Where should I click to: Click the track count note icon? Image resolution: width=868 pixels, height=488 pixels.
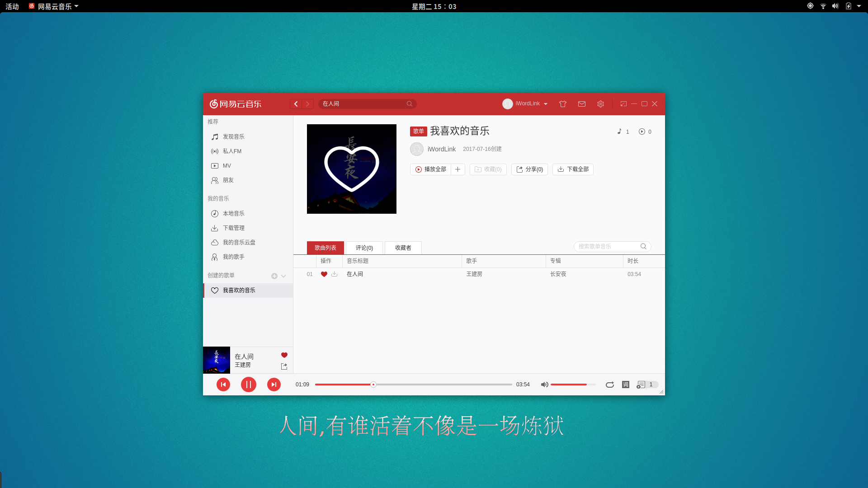(619, 131)
